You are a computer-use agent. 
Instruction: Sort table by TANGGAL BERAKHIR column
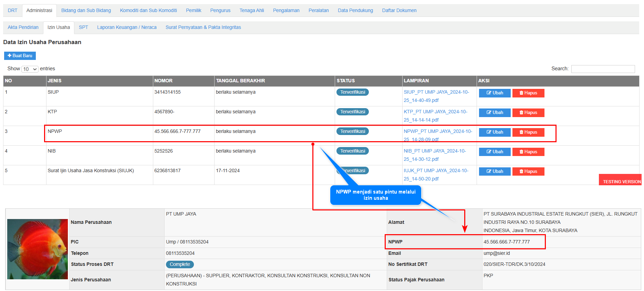click(240, 81)
